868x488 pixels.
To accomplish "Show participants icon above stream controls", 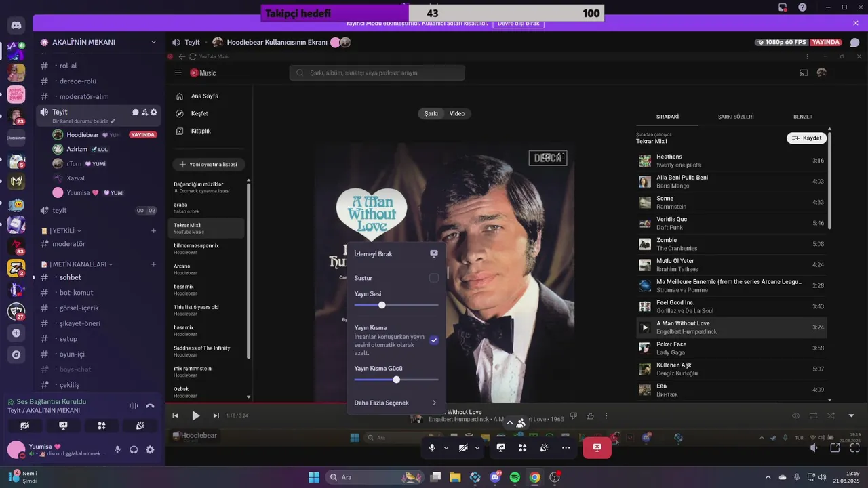I will pos(520,423).
